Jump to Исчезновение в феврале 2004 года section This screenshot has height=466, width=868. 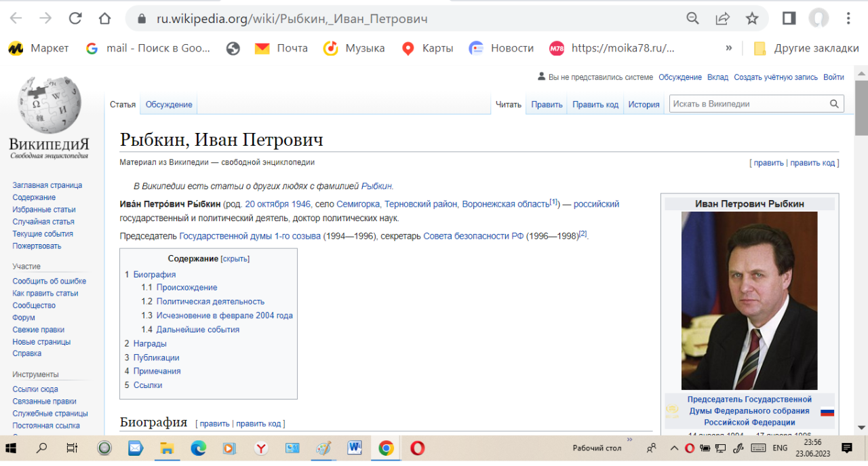[x=224, y=315]
